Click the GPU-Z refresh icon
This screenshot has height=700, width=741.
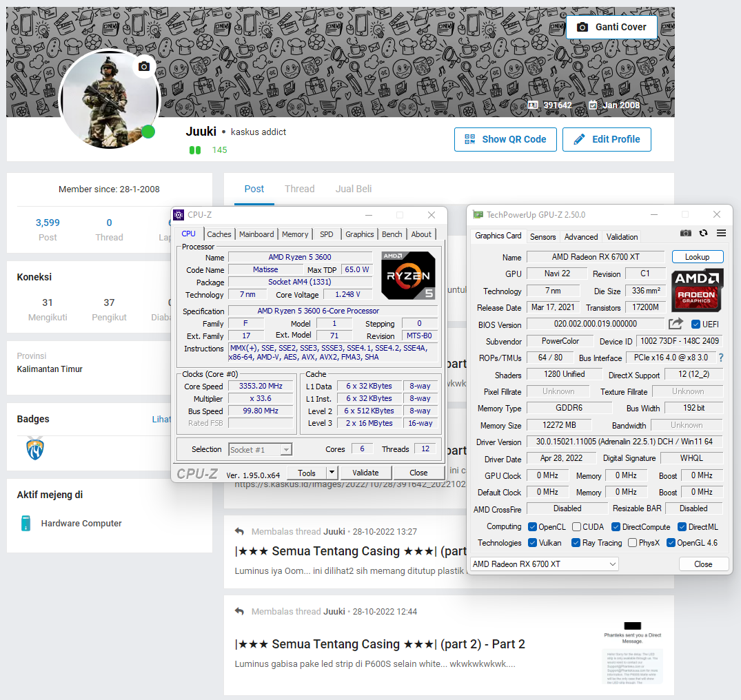point(704,233)
